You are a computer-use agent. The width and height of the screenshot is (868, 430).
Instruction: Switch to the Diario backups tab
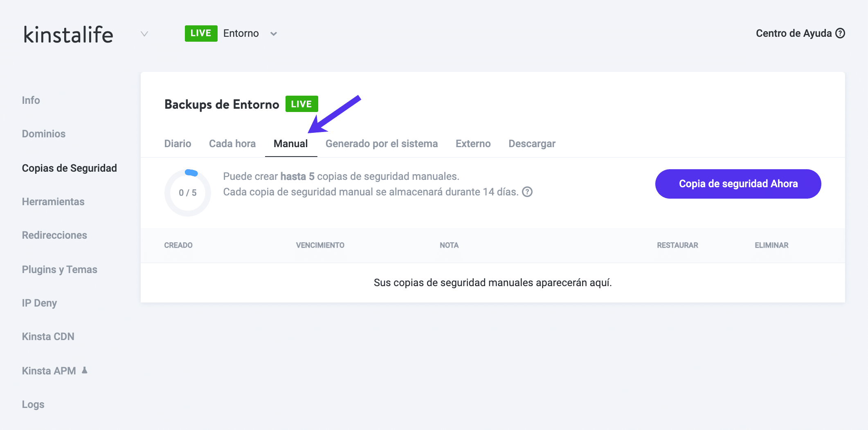[178, 143]
